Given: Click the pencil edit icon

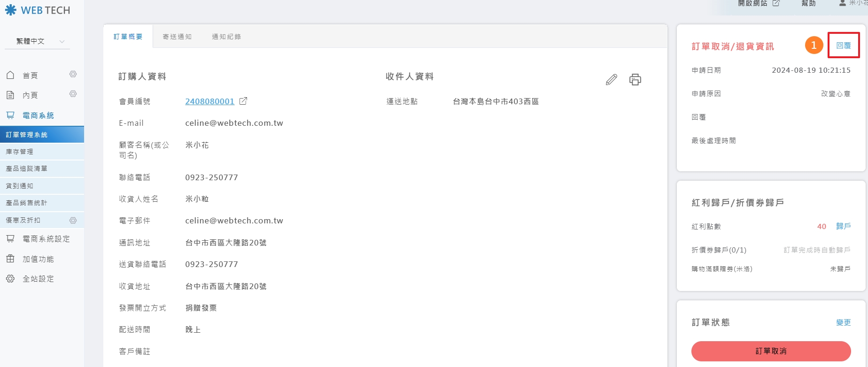Looking at the screenshot, I should pyautogui.click(x=611, y=79).
